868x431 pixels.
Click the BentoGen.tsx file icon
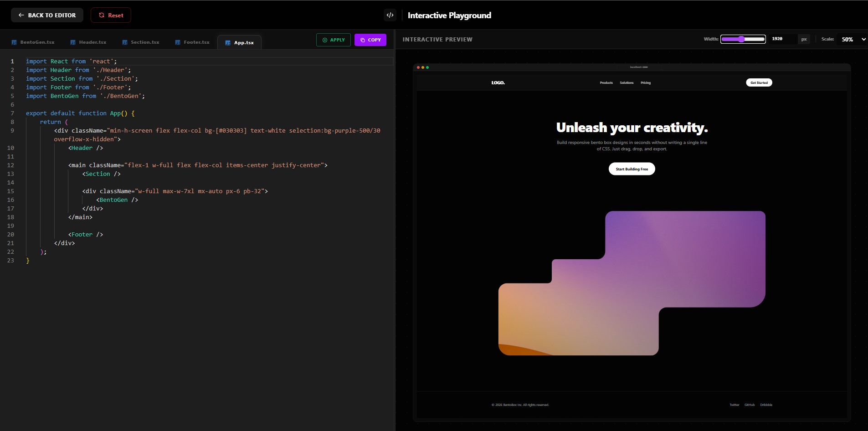14,42
